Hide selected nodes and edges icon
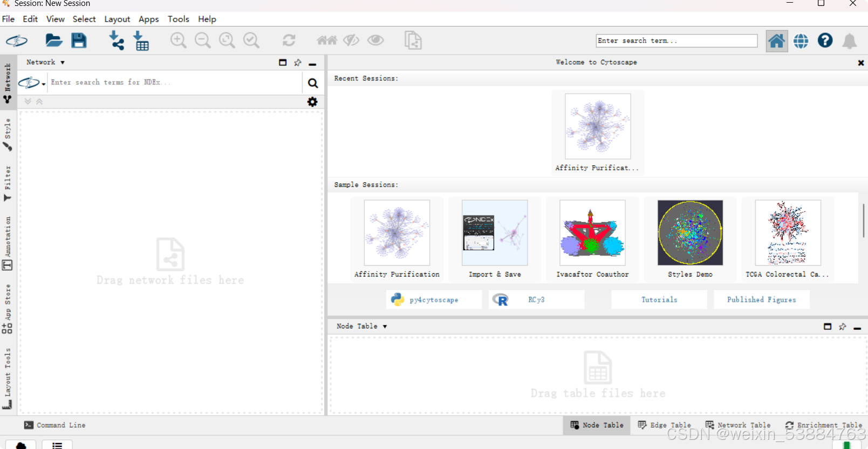 tap(351, 40)
